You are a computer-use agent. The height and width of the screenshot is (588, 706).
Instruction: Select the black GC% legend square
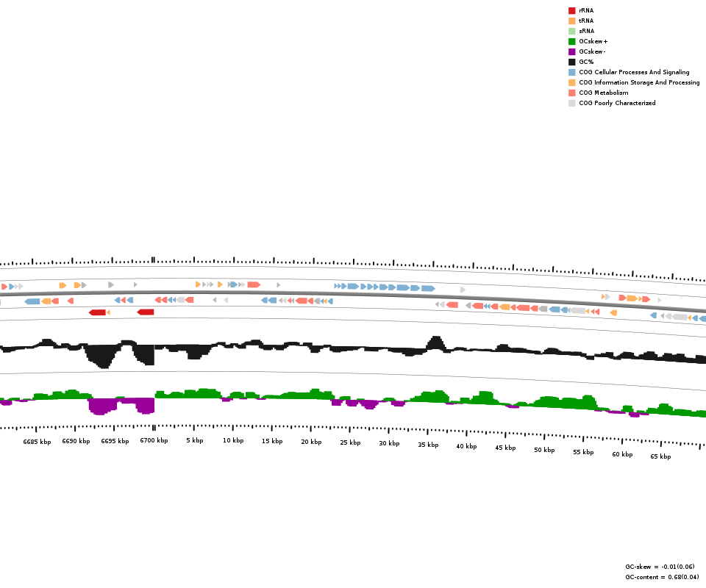pos(571,62)
